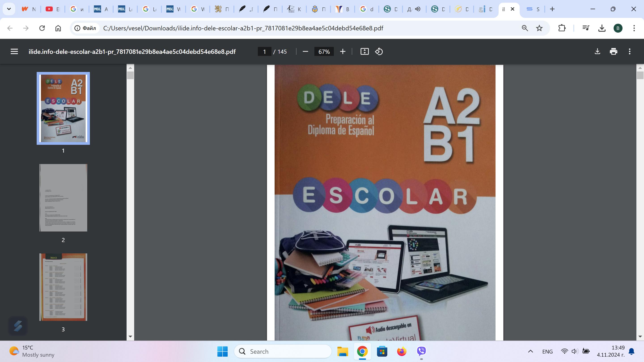Viewport: 644px width, 362px height.
Task: Open the Windows Start menu
Action: coord(222,351)
